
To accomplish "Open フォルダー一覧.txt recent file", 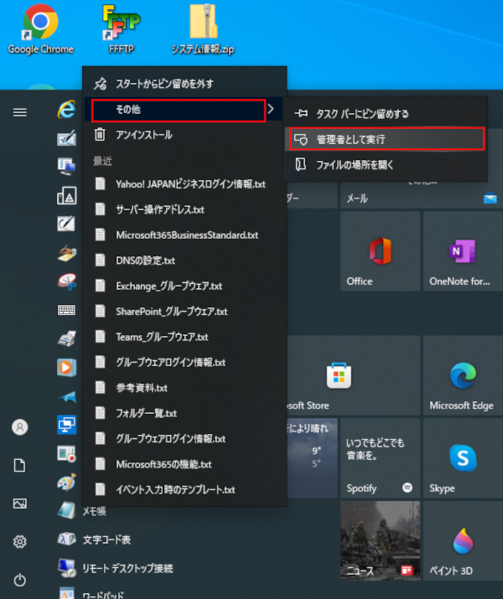I will pyautogui.click(x=185, y=413).
